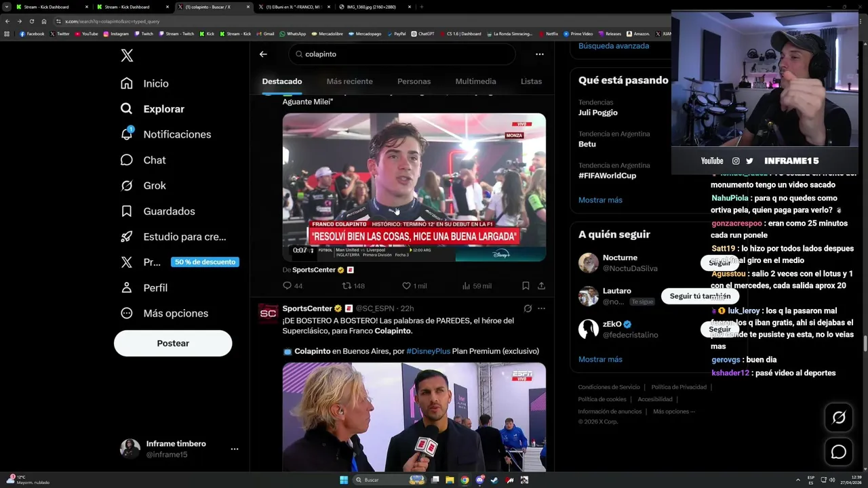Open the Explorar section
The image size is (868, 488).
point(152,108)
